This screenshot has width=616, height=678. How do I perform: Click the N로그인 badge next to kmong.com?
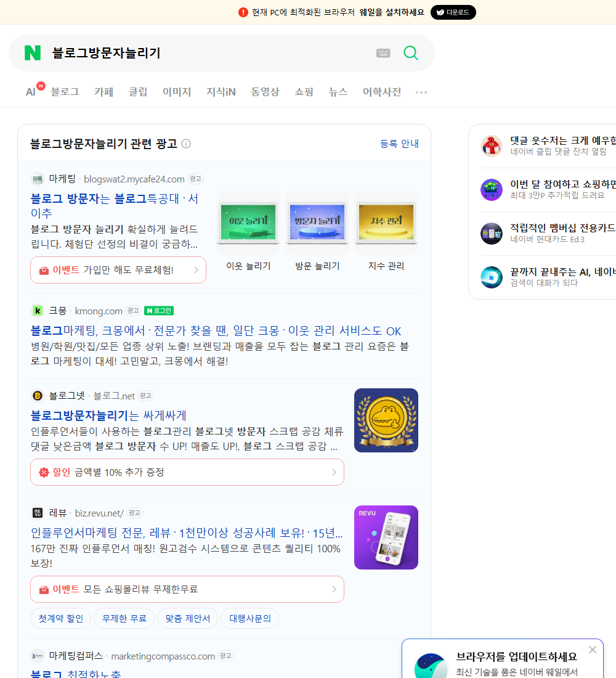pos(159,311)
